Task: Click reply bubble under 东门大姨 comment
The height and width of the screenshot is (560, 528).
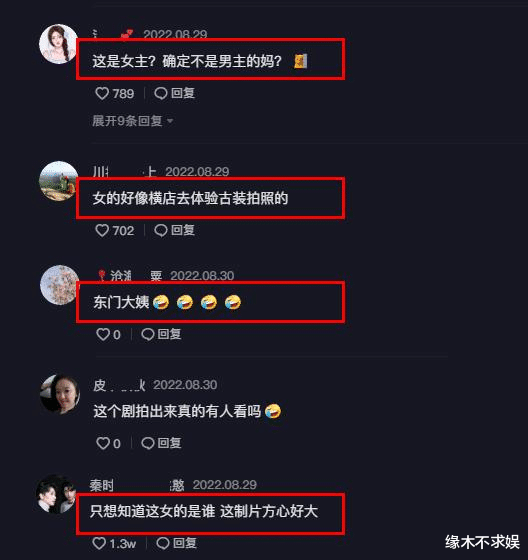Action: [148, 335]
